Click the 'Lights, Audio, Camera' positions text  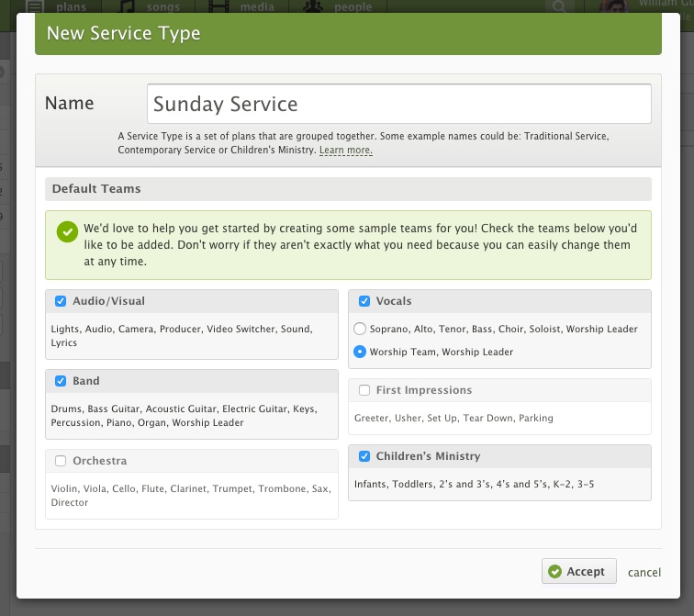pos(182,335)
